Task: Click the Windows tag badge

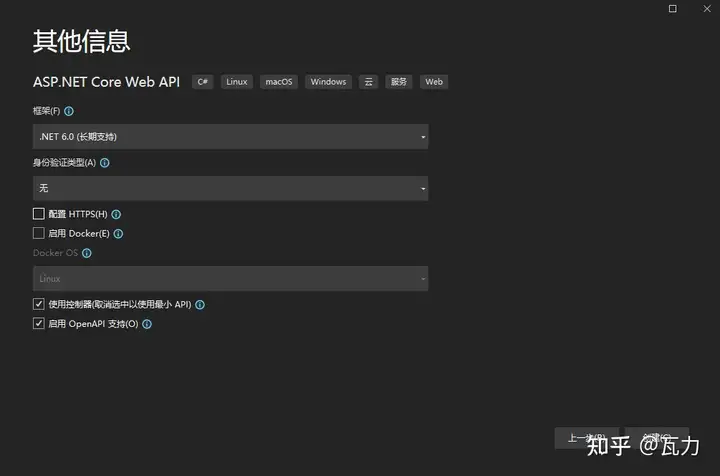Action: click(328, 82)
